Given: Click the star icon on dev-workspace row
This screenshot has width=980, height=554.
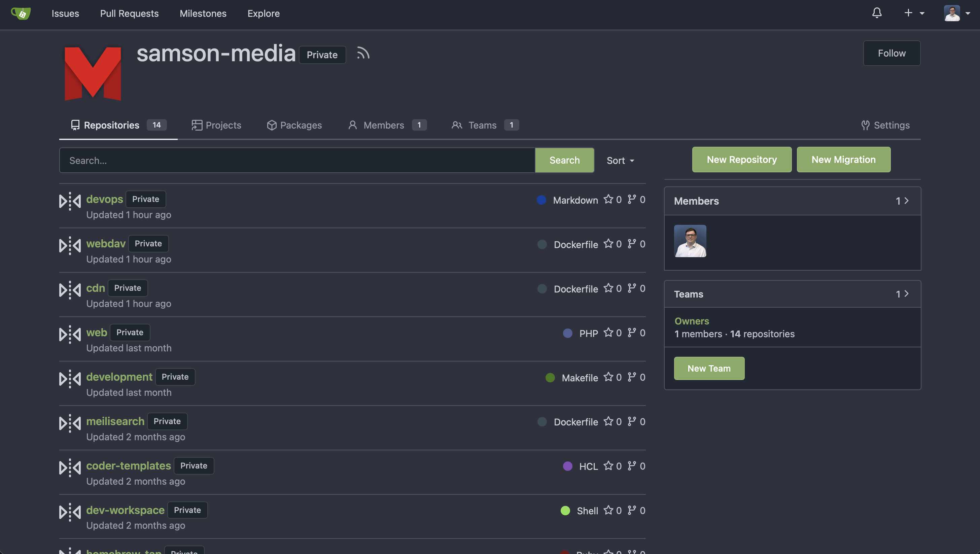Looking at the screenshot, I should [x=608, y=511].
